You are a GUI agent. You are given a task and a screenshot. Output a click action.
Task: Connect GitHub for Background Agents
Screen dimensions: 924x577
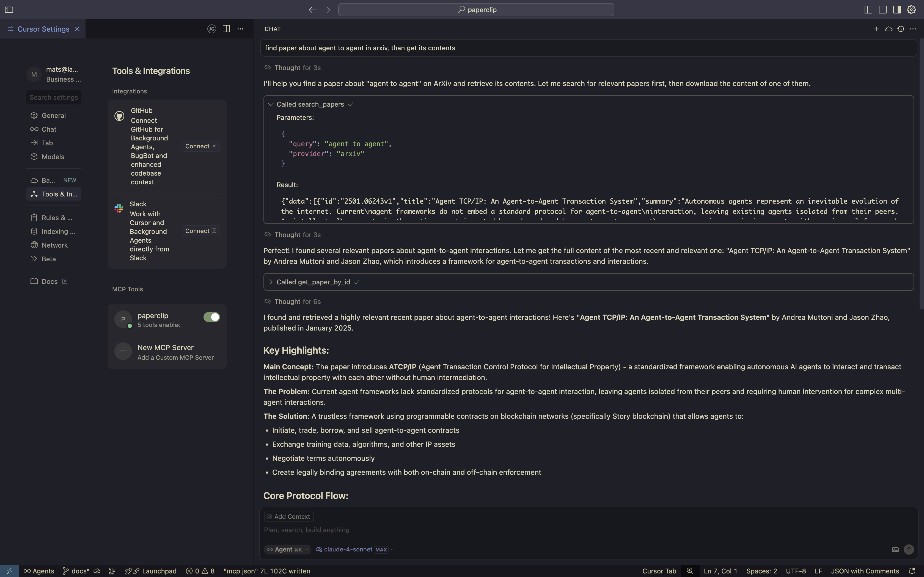[200, 146]
